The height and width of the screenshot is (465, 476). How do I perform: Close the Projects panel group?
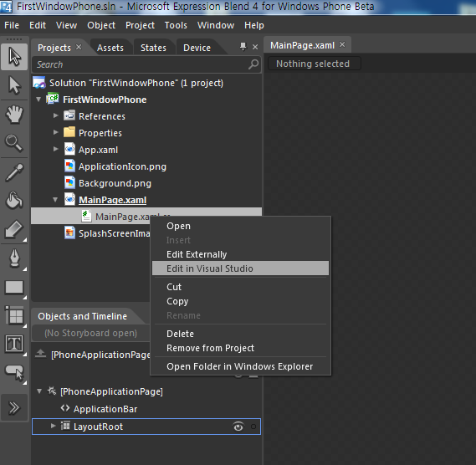[255, 47]
